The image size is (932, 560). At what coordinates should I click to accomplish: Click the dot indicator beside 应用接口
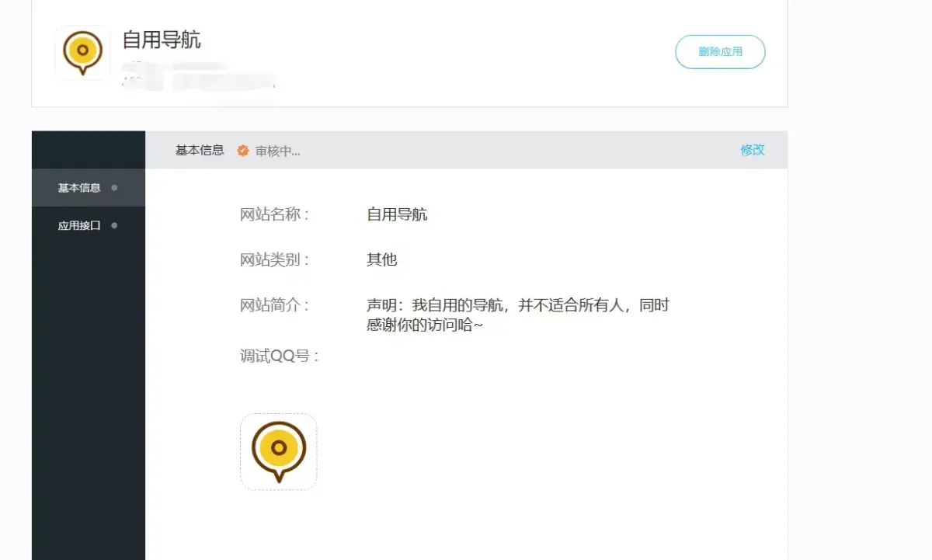(x=114, y=225)
